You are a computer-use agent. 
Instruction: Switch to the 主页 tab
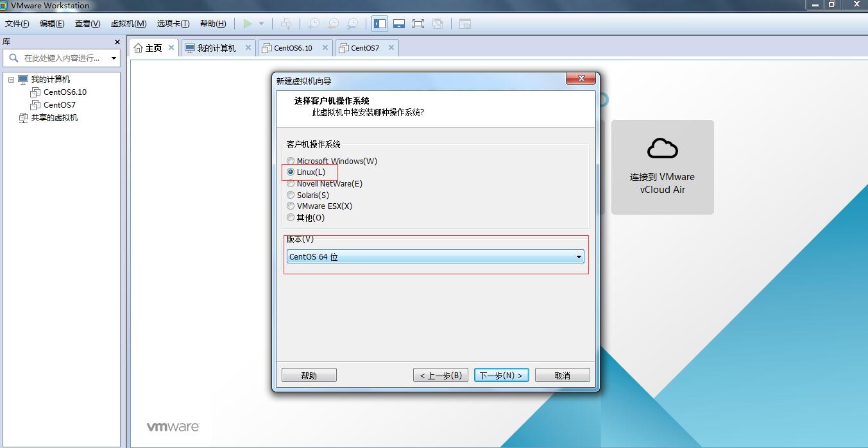(x=154, y=48)
